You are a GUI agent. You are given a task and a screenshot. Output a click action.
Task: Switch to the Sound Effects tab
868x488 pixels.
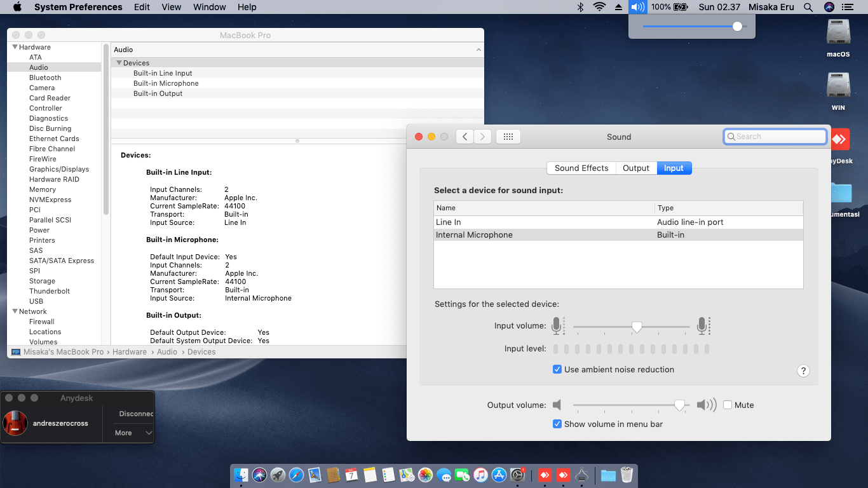[x=581, y=168]
